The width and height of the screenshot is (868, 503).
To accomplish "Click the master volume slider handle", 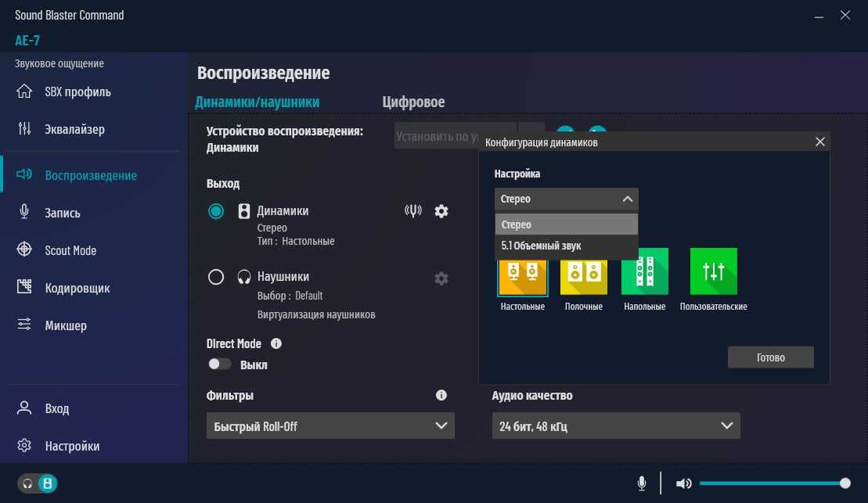I will (845, 483).
